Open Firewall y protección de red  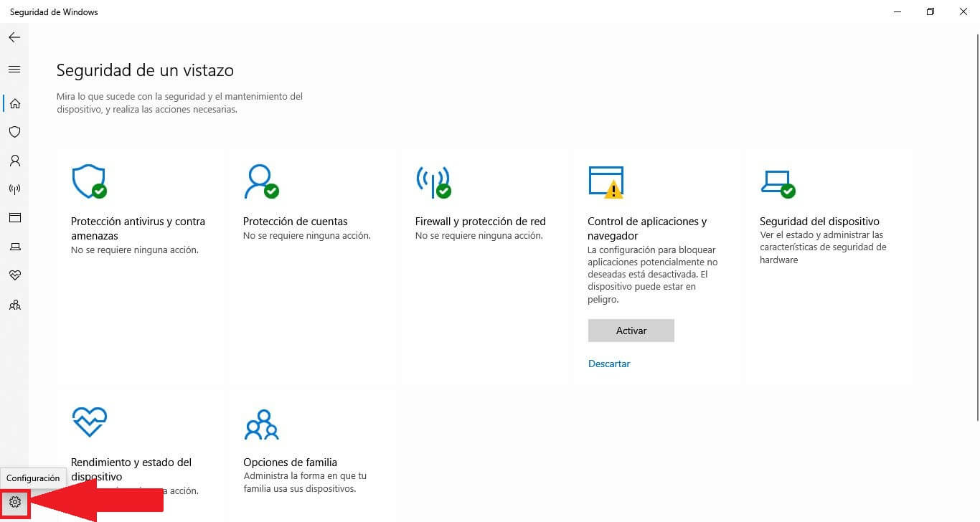481,222
